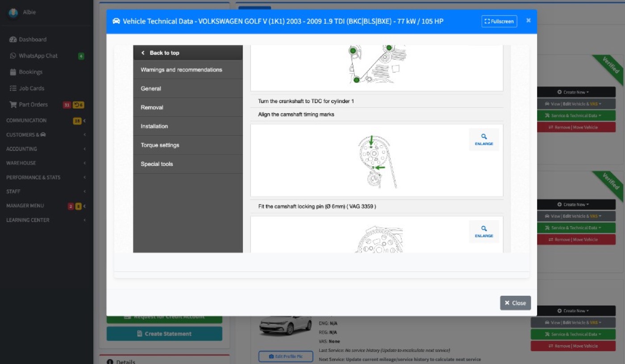
Task: Go to Bookings in sidebar
Action: pyautogui.click(x=30, y=72)
